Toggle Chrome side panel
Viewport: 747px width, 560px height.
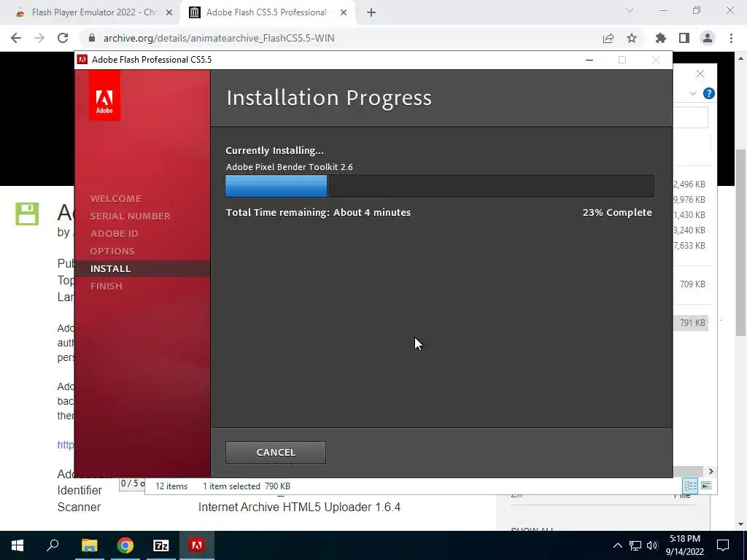pyautogui.click(x=684, y=38)
